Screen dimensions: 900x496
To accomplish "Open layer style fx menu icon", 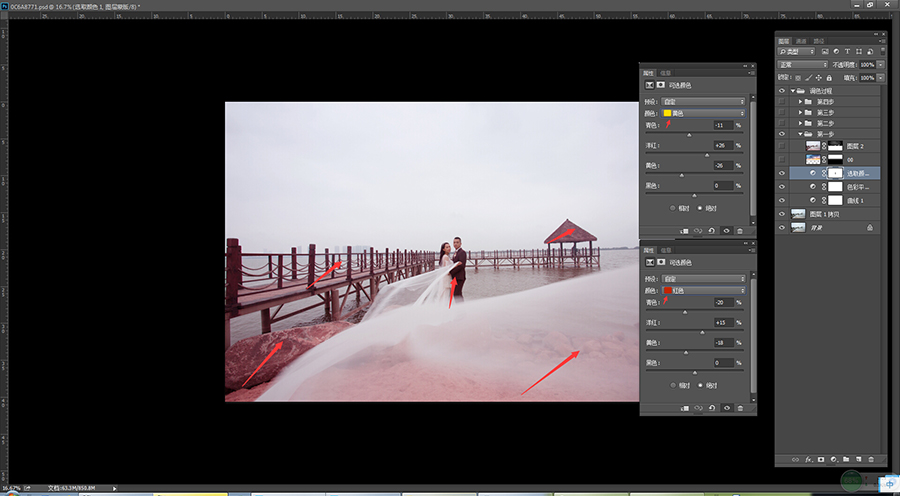I will (x=808, y=459).
